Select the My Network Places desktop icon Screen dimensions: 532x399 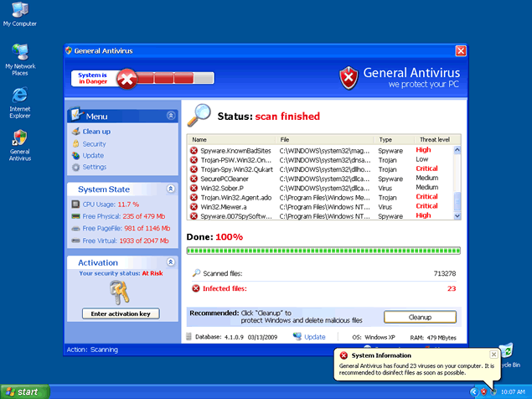click(20, 57)
